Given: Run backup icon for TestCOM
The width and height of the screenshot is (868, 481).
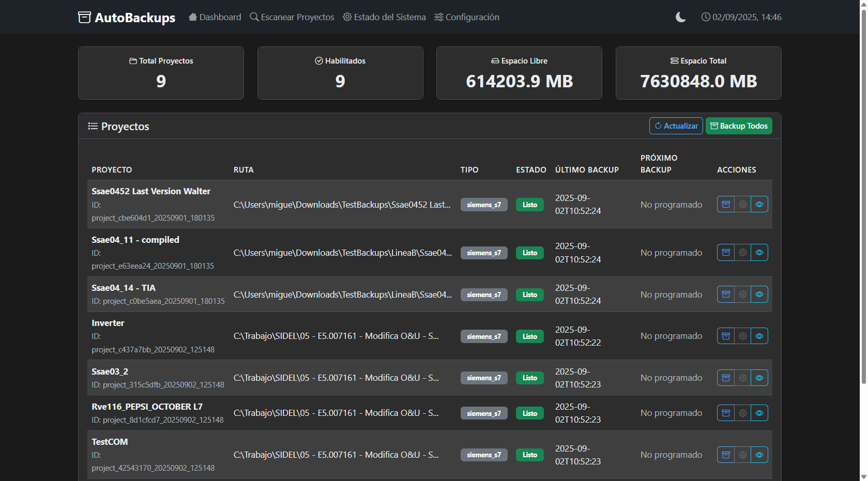Looking at the screenshot, I should coord(726,455).
